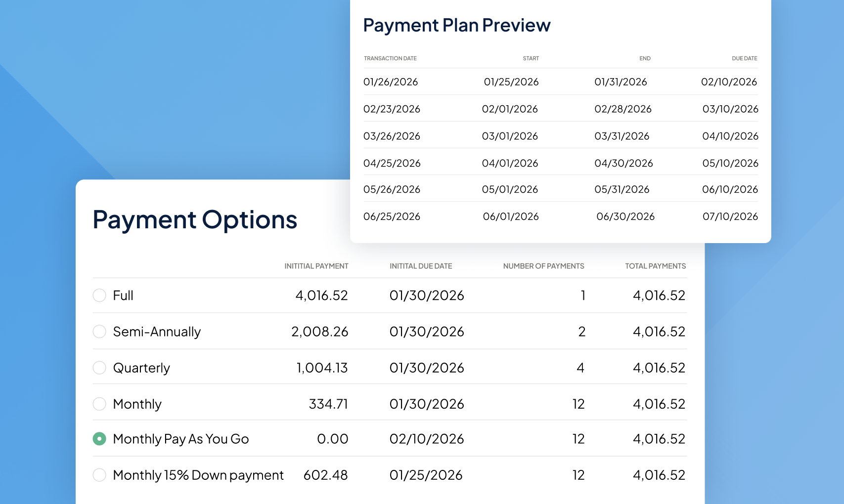Click the Number of Payments column header
Screen dimensions: 844x504
tap(543, 266)
